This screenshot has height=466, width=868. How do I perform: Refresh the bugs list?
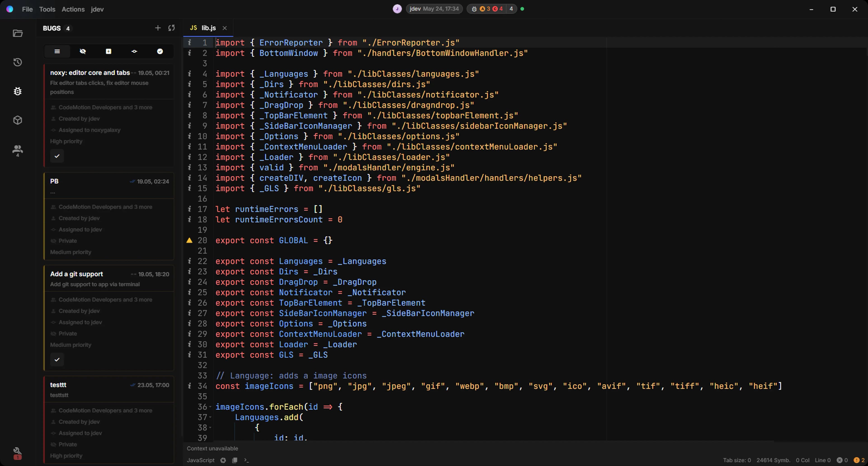point(172,28)
